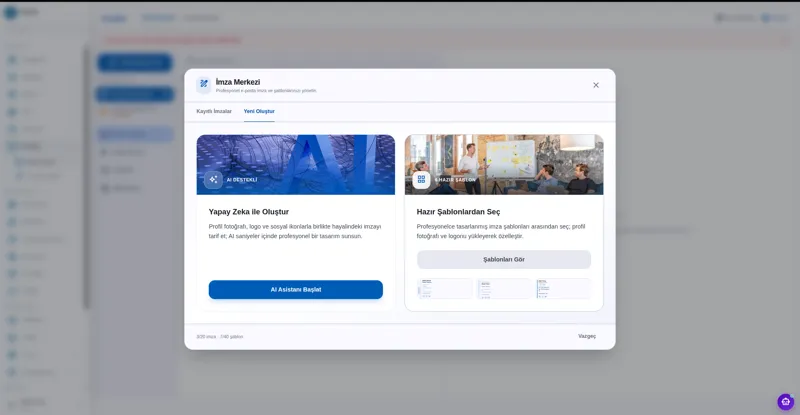Pick the third signature template preview thumbnail
The width and height of the screenshot is (800, 415).
pos(563,288)
